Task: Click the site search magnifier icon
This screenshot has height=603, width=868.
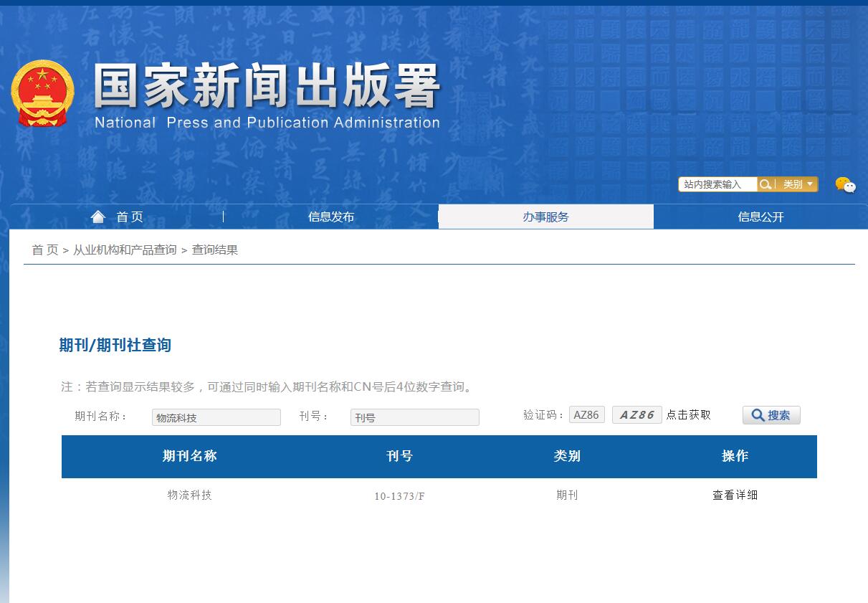Action: pos(766,184)
